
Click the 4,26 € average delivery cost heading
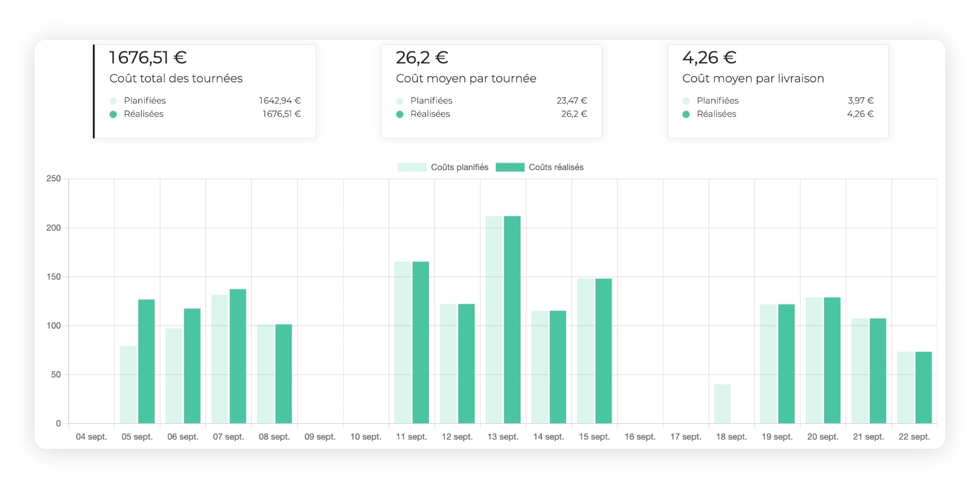click(709, 58)
